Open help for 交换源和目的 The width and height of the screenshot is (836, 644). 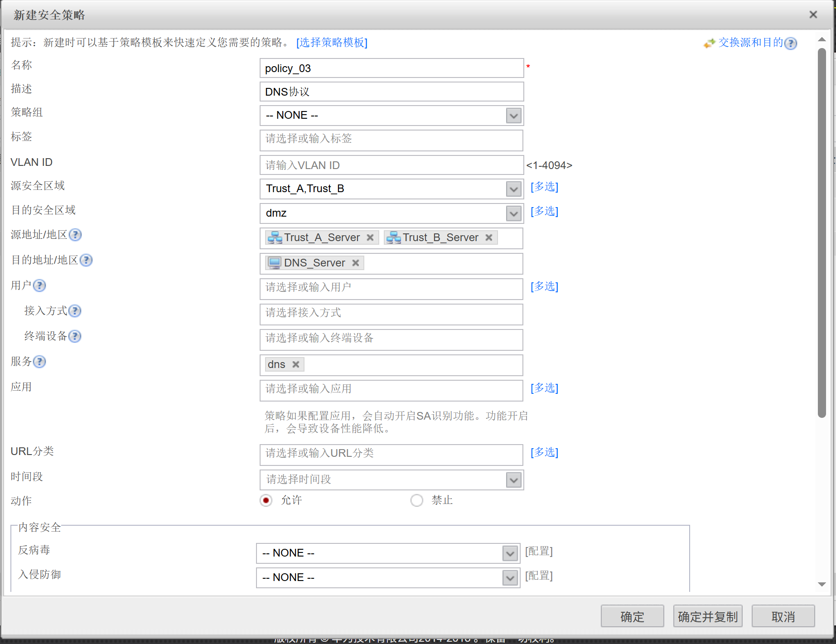tap(791, 43)
